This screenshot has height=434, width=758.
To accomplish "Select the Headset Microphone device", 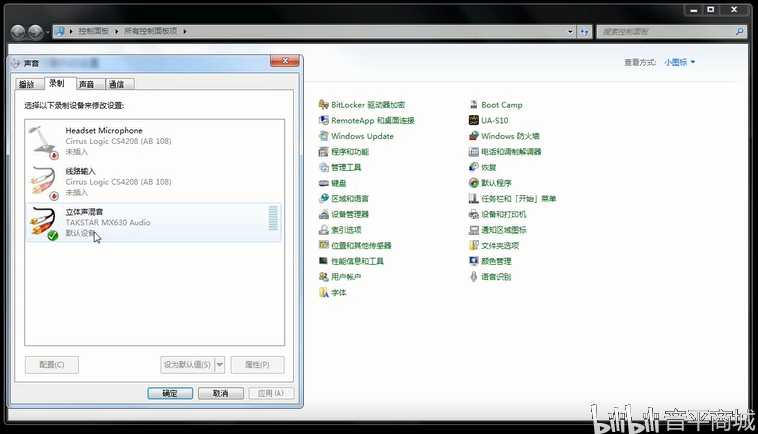I will [154, 141].
